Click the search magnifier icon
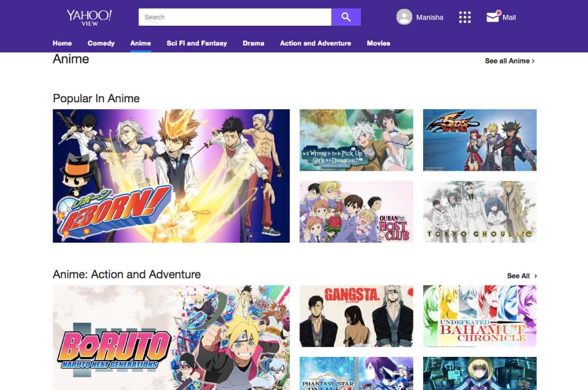The image size is (588, 390). pyautogui.click(x=346, y=17)
